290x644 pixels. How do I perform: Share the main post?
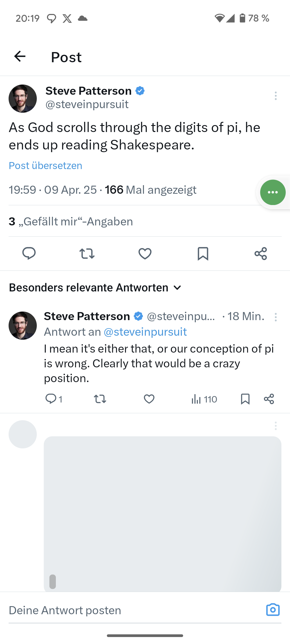coord(261,254)
